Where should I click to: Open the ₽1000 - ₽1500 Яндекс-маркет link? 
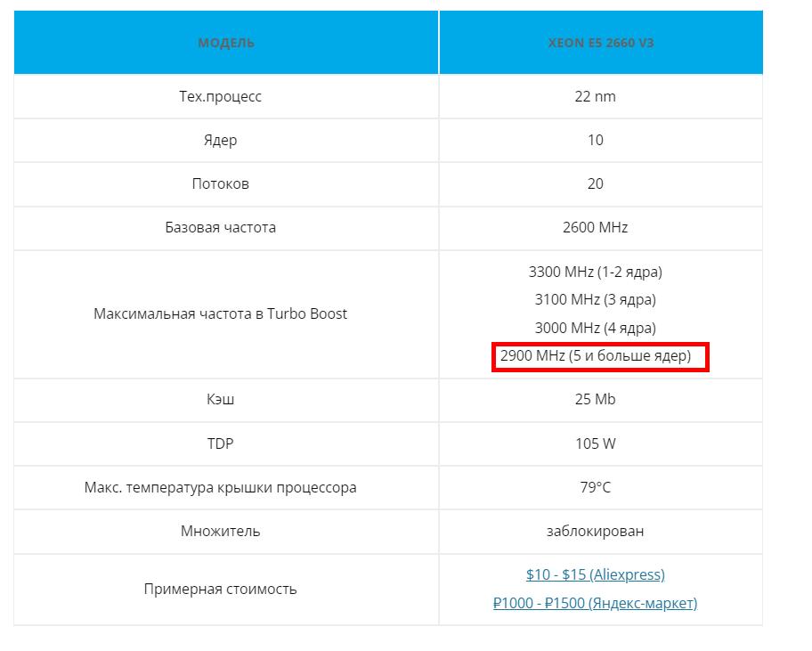[595, 603]
